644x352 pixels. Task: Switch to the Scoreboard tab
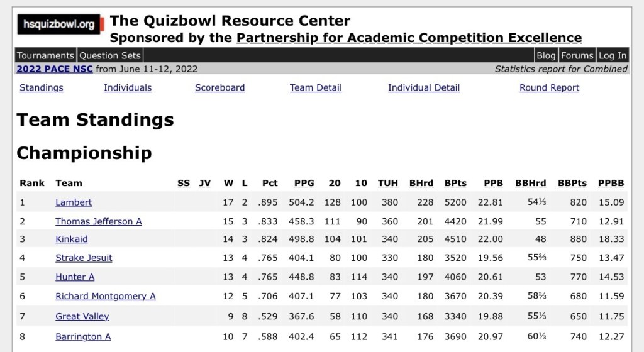[x=219, y=88]
